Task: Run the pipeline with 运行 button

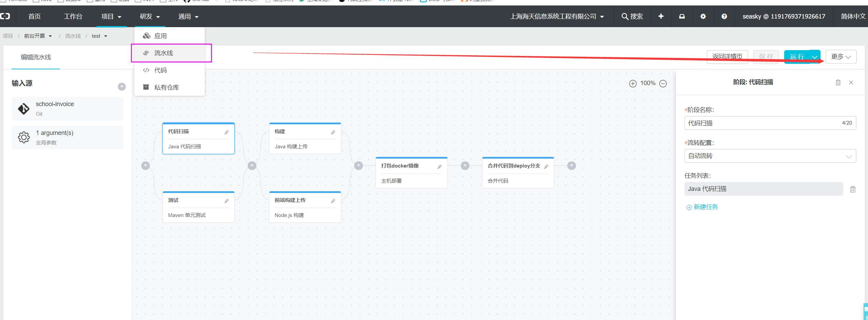Action: point(797,57)
